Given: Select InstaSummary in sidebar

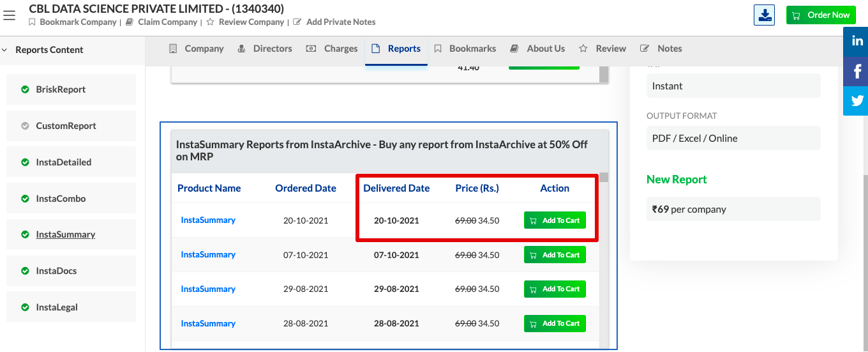Looking at the screenshot, I should pyautogui.click(x=71, y=234).
